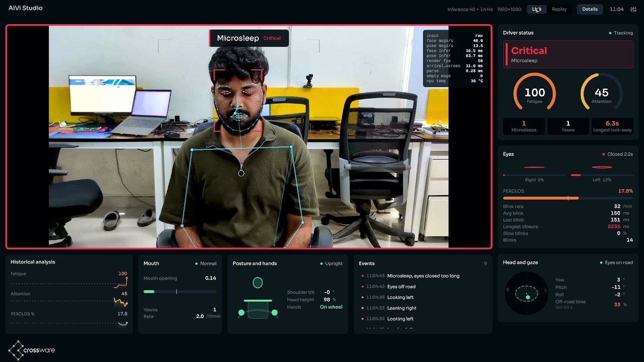Select the Critical Microsleep driver status card
This screenshot has height=362, width=644.
pyautogui.click(x=568, y=54)
